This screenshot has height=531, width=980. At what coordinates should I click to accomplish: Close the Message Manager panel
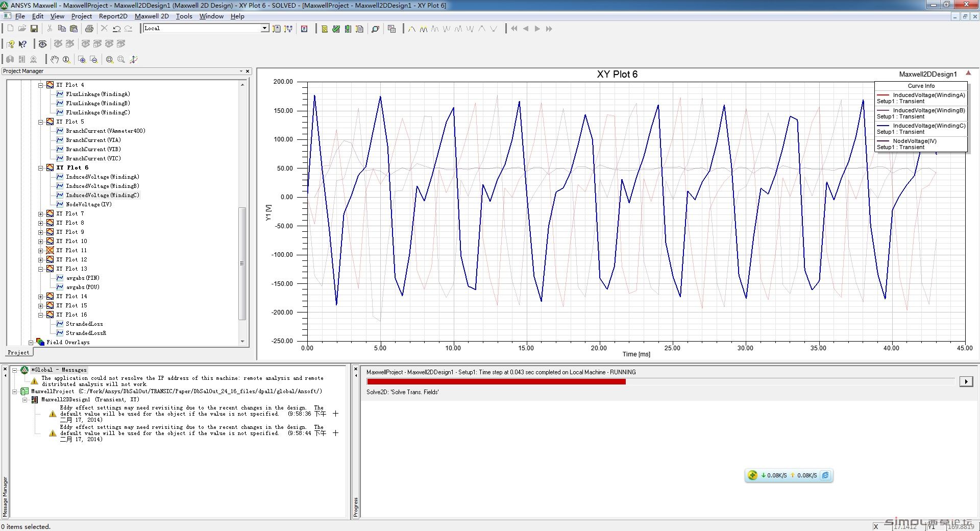(5, 369)
